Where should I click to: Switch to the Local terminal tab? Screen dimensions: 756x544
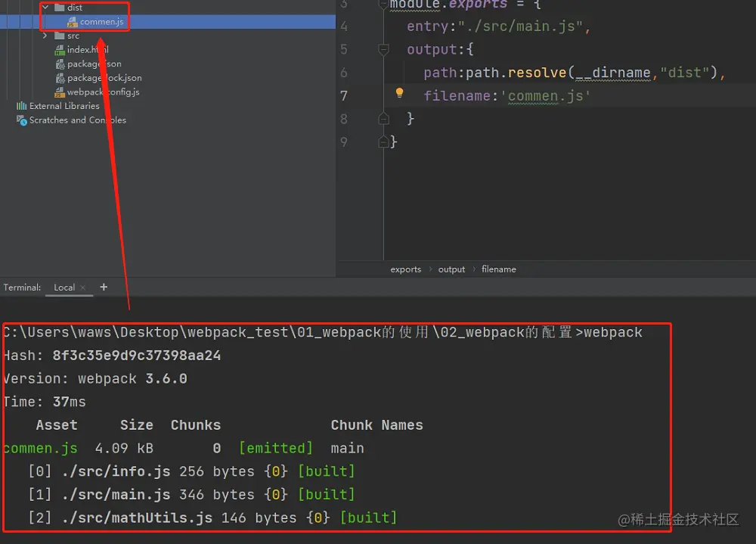64,288
